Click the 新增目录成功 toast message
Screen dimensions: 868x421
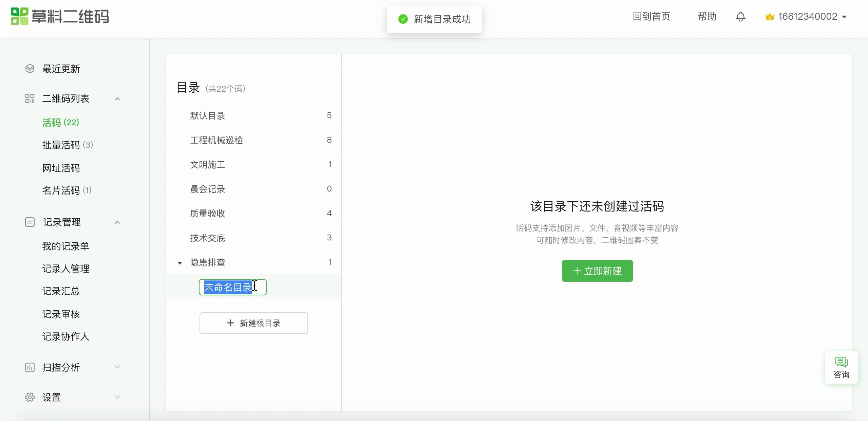[x=434, y=19]
